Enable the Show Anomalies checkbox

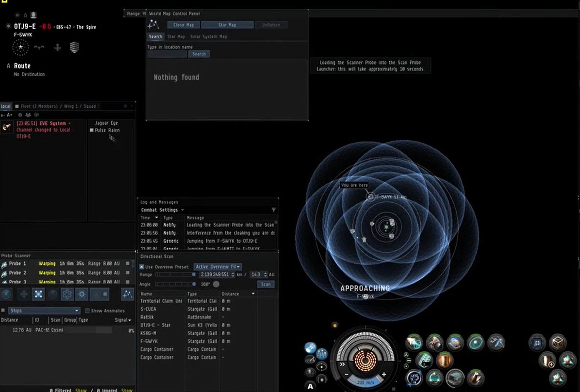87,311
